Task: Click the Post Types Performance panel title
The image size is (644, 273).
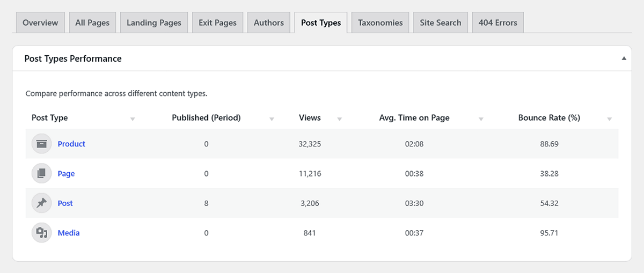Action: [73, 58]
